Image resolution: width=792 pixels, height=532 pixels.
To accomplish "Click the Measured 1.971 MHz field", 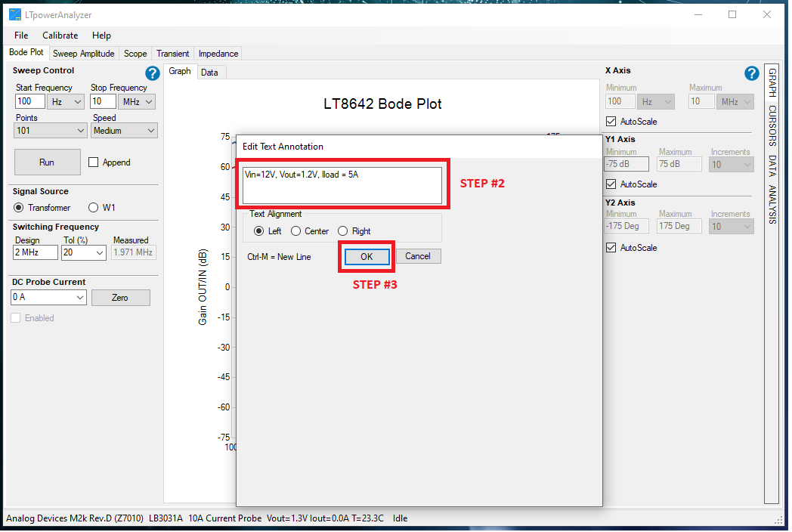I will coord(134,252).
